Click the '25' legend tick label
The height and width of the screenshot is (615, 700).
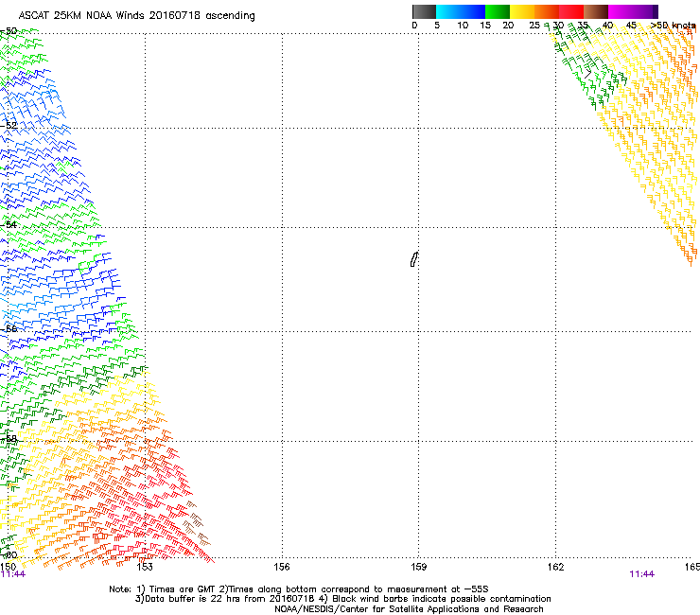(534, 26)
